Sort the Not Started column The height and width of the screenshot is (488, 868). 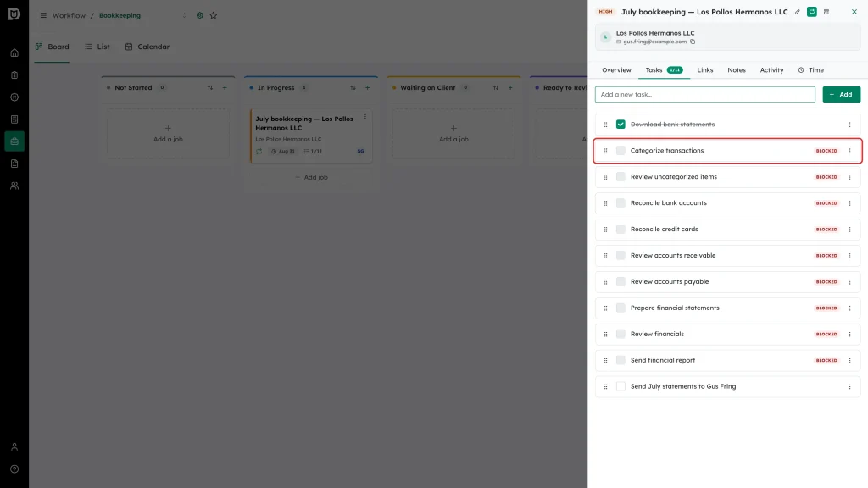click(x=210, y=87)
